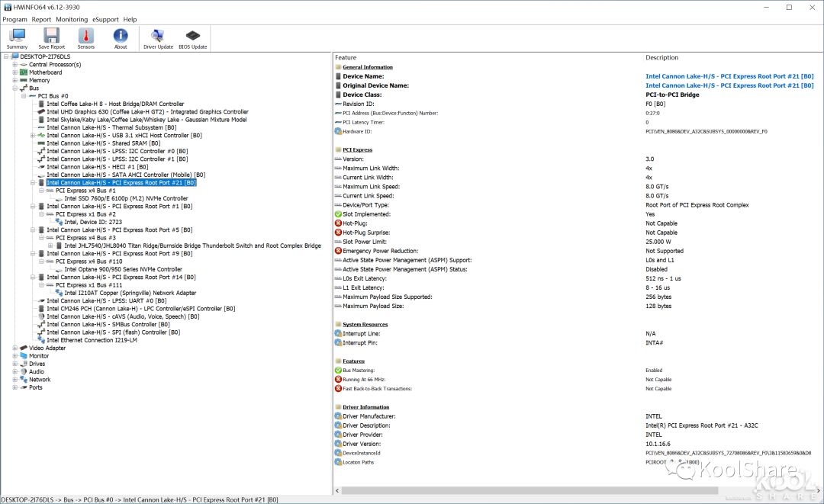This screenshot has height=504, width=824.
Task: Collapse PCI Express Root Port #21 node
Action: (x=33, y=183)
